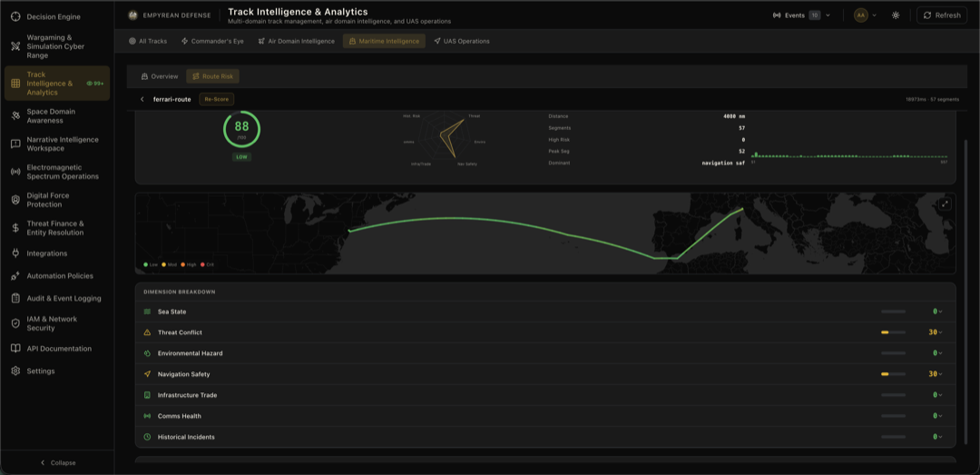Click the LOW risk badge
The image size is (980, 475).
pos(242,157)
